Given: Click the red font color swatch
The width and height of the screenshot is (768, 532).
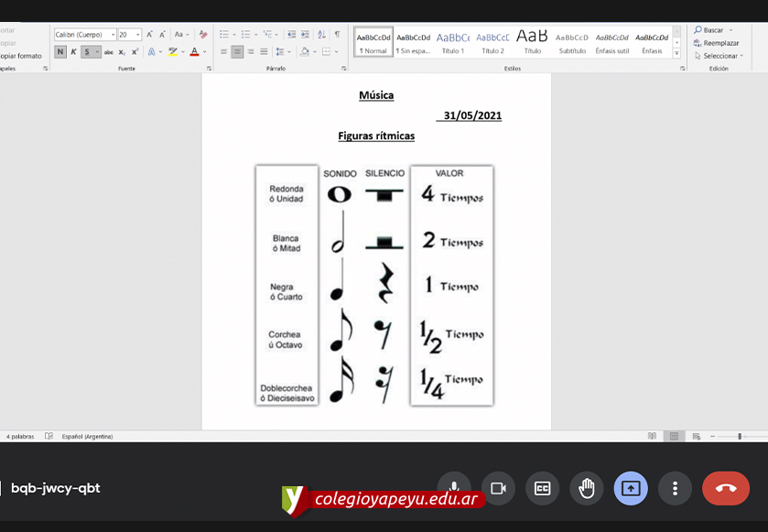Looking at the screenshot, I should pos(194,52).
